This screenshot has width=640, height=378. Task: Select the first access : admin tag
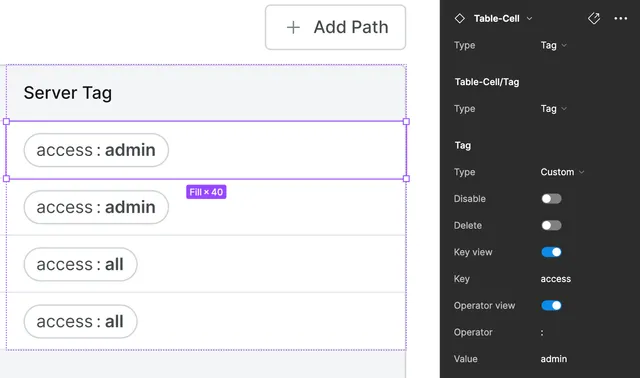[96, 150]
